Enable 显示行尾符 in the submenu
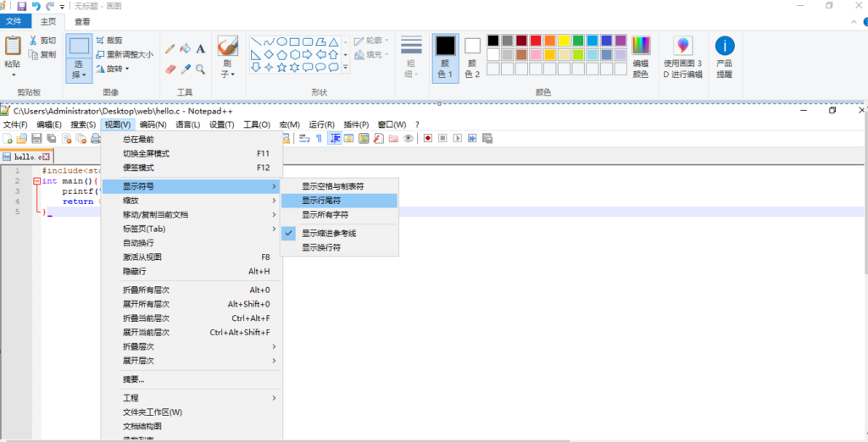Screen dimensions: 868x442 pyautogui.click(x=321, y=201)
